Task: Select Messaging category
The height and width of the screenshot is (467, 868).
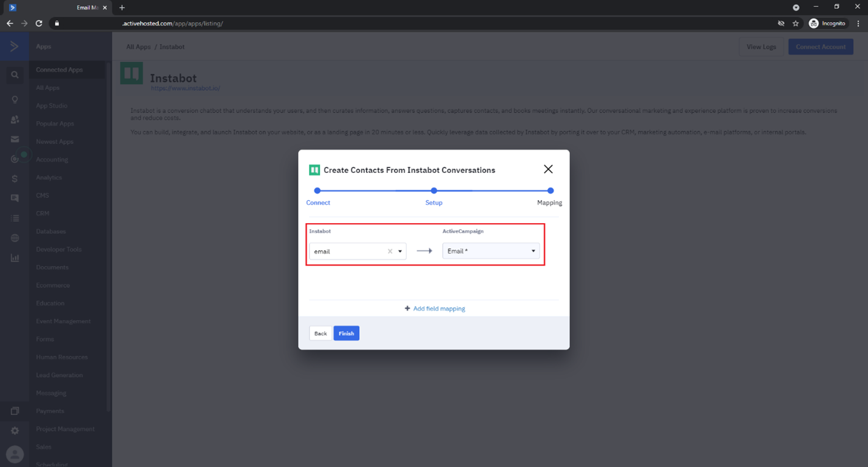Action: coord(52,393)
